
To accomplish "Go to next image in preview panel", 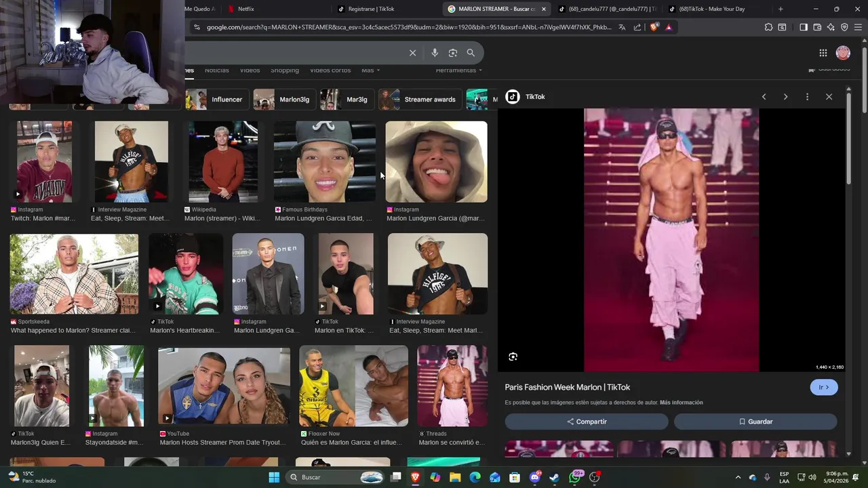I will click(x=785, y=97).
